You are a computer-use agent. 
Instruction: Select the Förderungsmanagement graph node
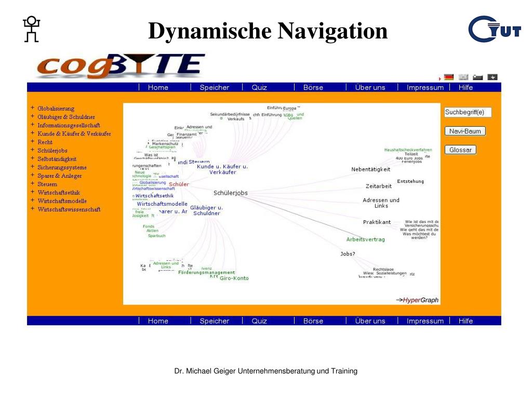(x=207, y=272)
